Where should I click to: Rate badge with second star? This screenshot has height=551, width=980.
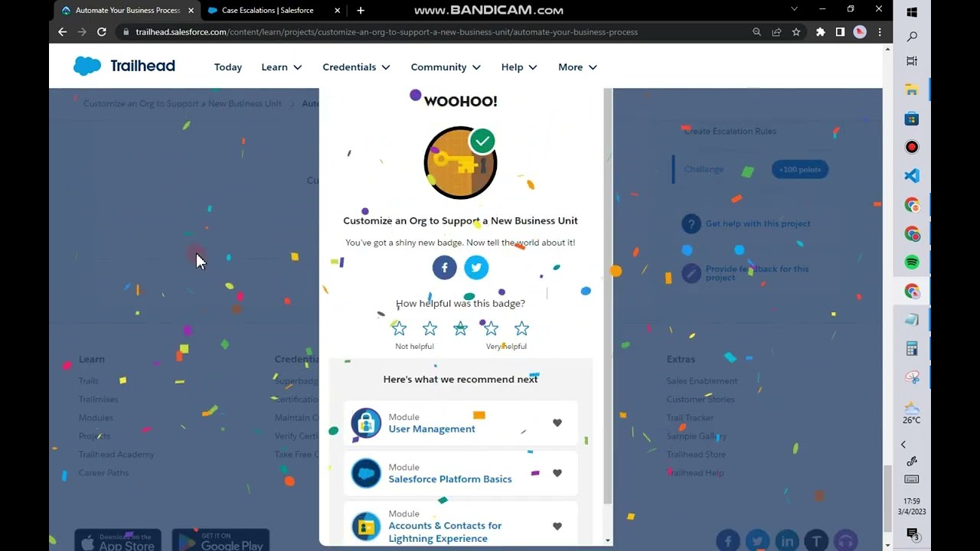pyautogui.click(x=430, y=328)
